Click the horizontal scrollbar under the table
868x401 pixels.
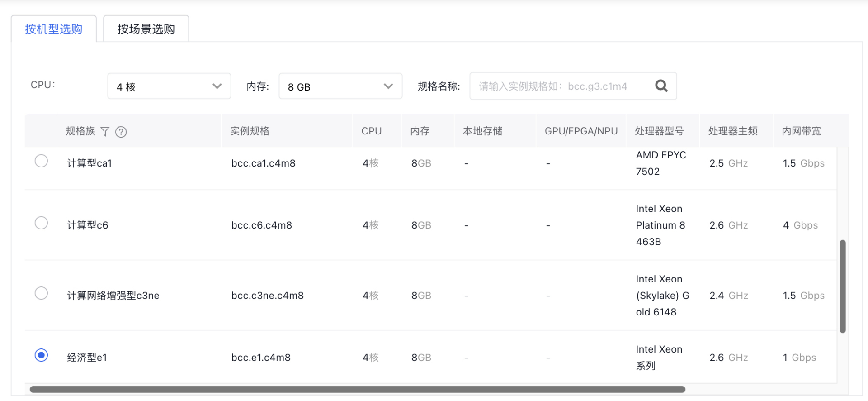[357, 389]
